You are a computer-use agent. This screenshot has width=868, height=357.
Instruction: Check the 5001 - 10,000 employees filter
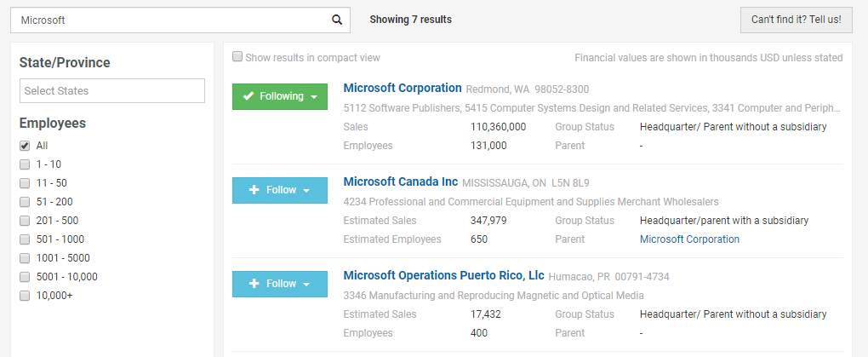click(x=25, y=277)
